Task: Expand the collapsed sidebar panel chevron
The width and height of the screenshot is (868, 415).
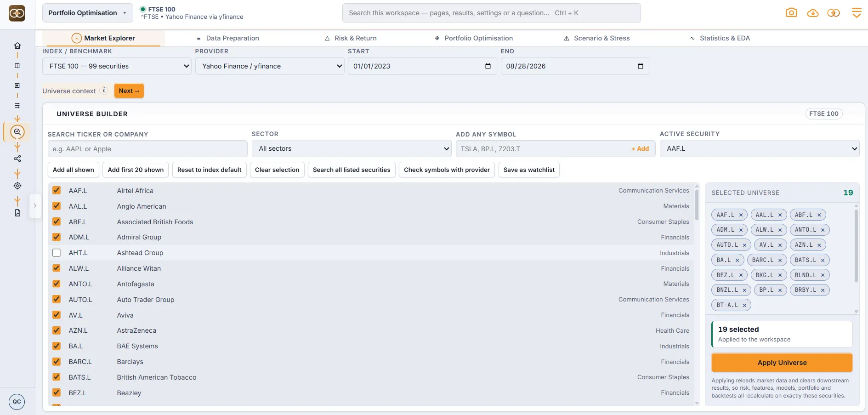Action: [35, 206]
